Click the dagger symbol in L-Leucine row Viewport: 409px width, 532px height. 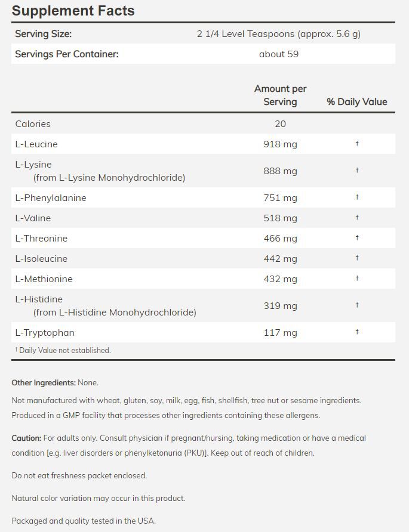(357, 144)
